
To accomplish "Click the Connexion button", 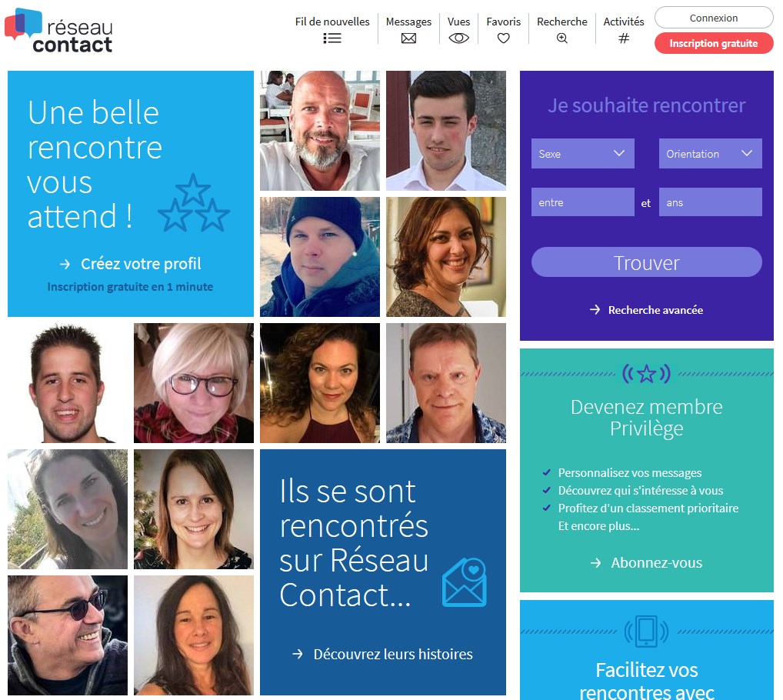I will pos(714,18).
